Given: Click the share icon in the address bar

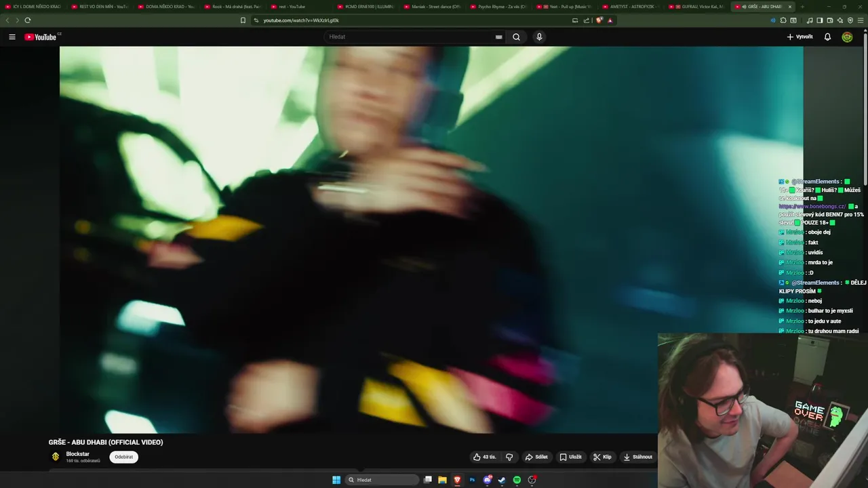Looking at the screenshot, I should [587, 20].
